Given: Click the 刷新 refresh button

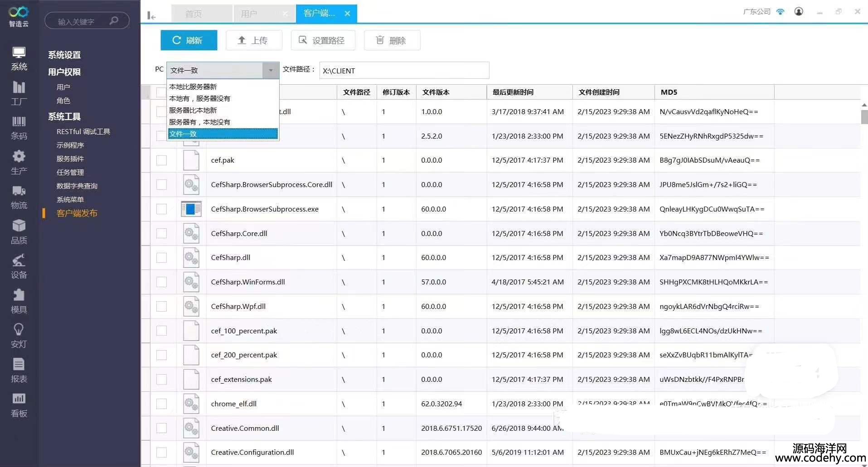Looking at the screenshot, I should click(189, 40).
